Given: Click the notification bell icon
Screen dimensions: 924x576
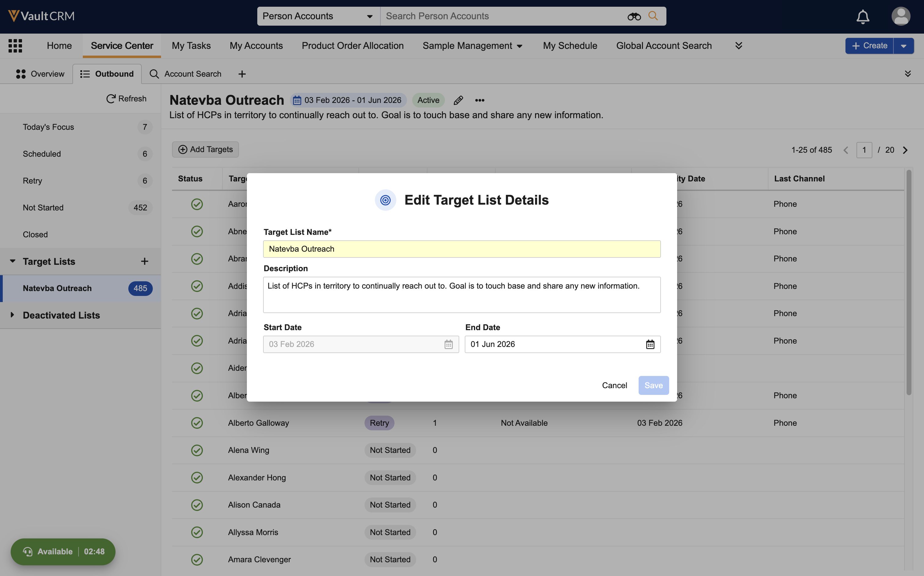Looking at the screenshot, I should 863,16.
